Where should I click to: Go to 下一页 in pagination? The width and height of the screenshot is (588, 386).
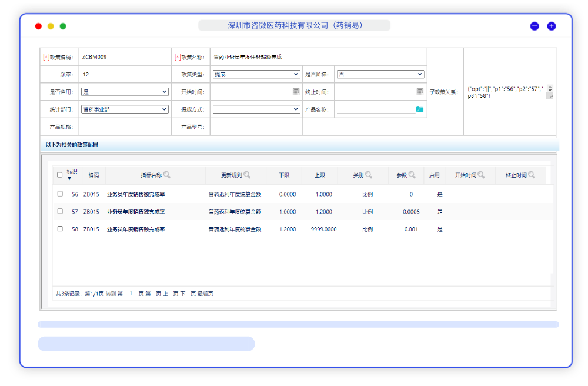188,294
